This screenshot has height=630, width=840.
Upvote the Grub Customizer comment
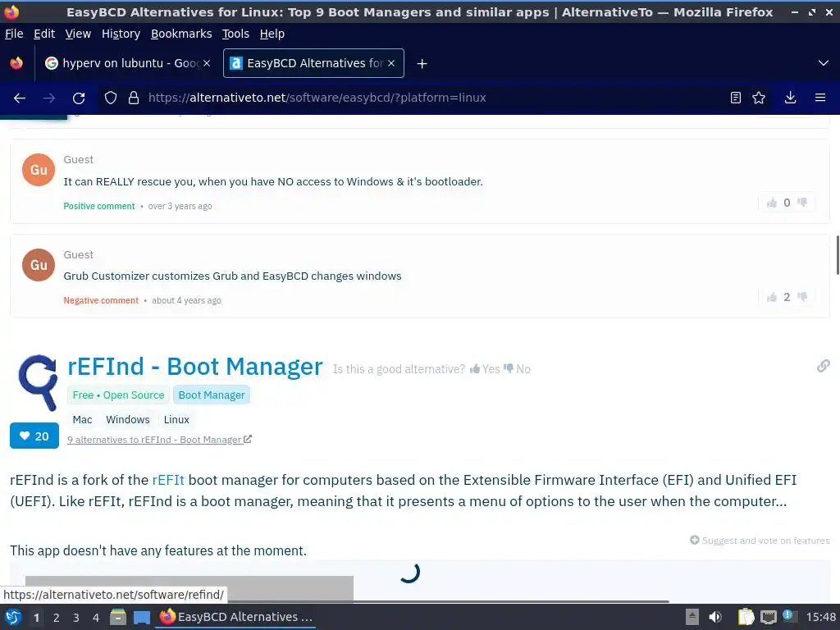(771, 297)
